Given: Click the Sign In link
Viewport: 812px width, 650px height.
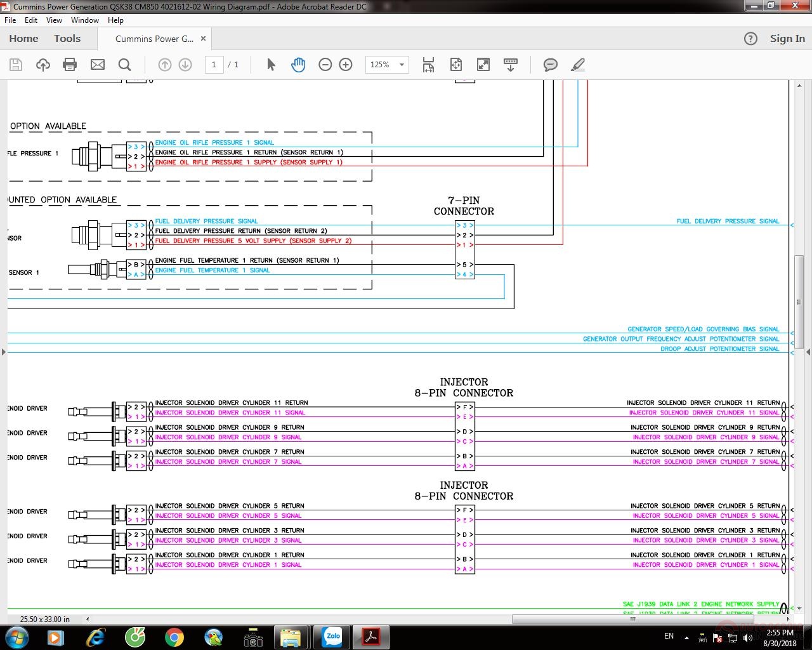Looking at the screenshot, I should (787, 39).
